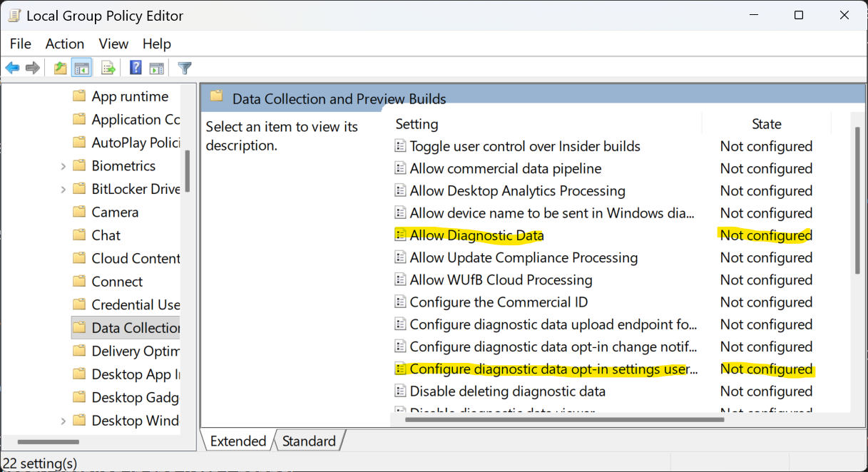Go back with the Back arrow
This screenshot has width=868, height=472.
click(13, 68)
